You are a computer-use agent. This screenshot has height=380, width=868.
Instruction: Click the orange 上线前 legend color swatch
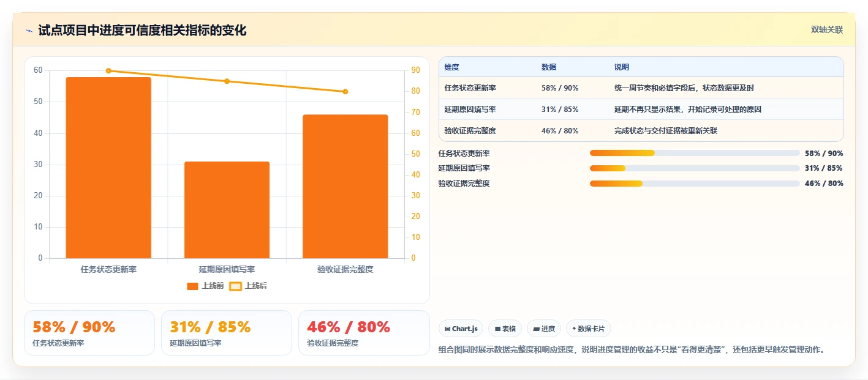click(x=192, y=286)
